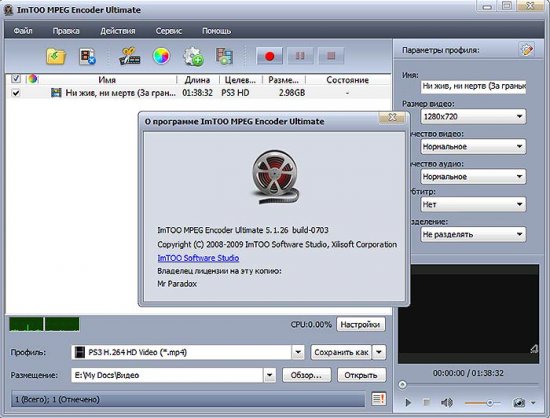Open the Помощь menu
The width and height of the screenshot is (550, 418).
[x=216, y=31]
